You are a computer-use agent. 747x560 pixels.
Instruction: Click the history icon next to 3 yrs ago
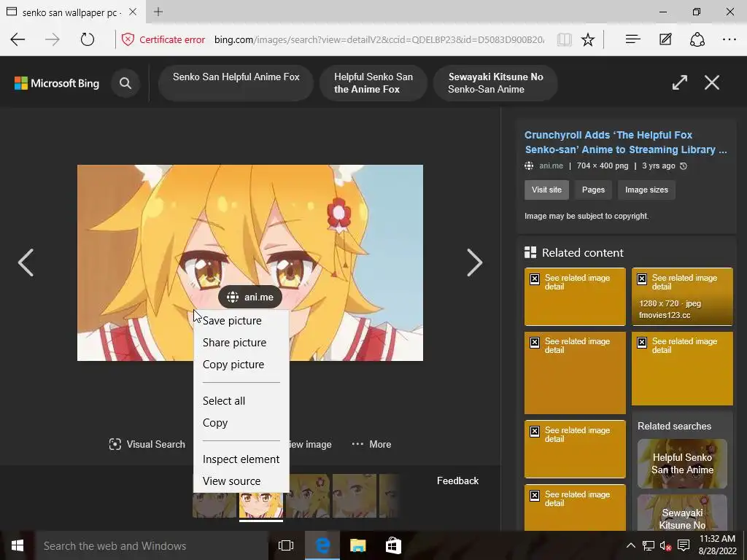tap(683, 166)
